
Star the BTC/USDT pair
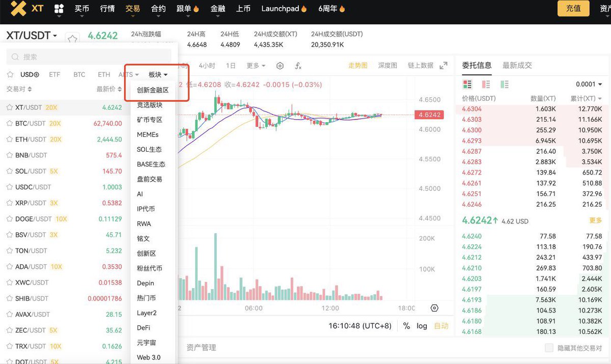(x=9, y=123)
